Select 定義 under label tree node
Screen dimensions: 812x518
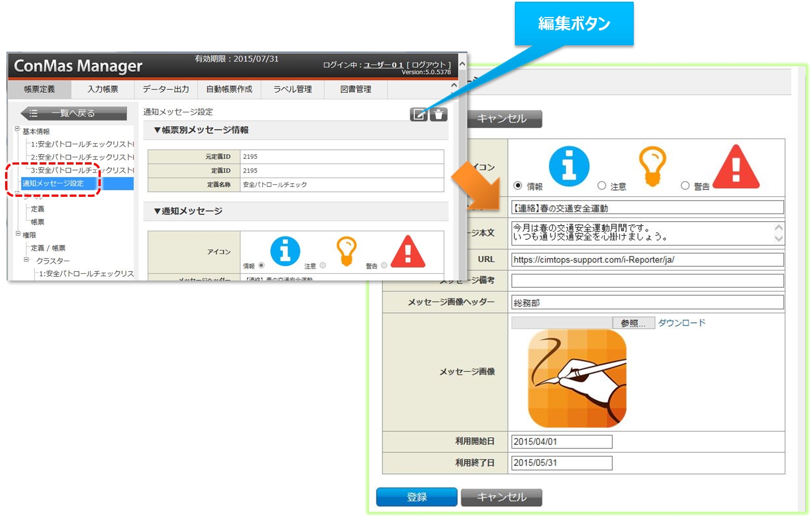click(37, 209)
